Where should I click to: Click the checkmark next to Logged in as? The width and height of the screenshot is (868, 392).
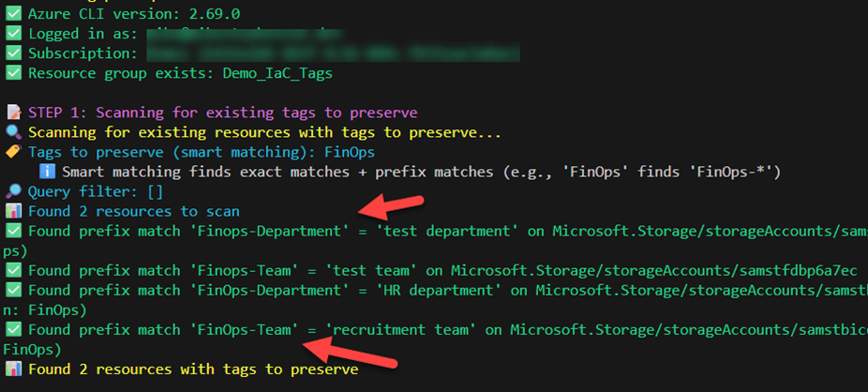point(13,34)
